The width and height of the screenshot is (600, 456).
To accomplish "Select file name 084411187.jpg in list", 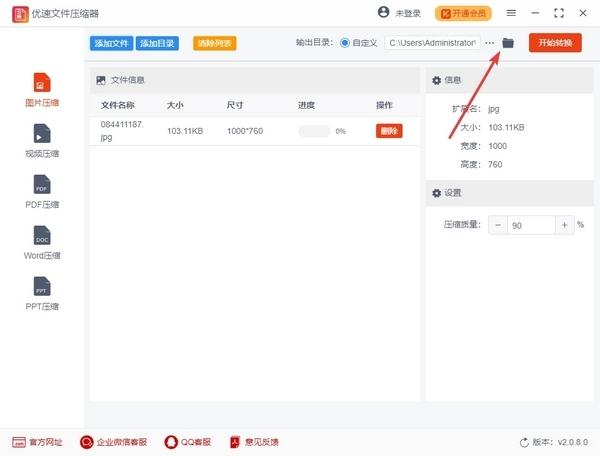I will tap(122, 131).
